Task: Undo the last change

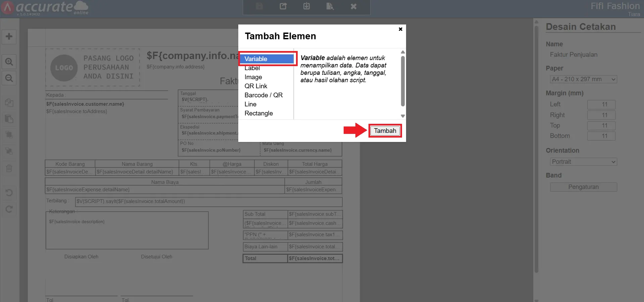Action: (x=9, y=193)
